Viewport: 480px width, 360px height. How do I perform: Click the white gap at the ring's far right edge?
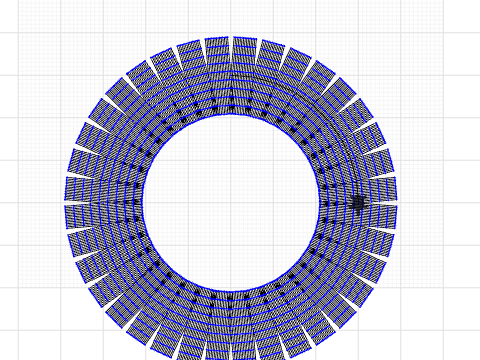384,203
